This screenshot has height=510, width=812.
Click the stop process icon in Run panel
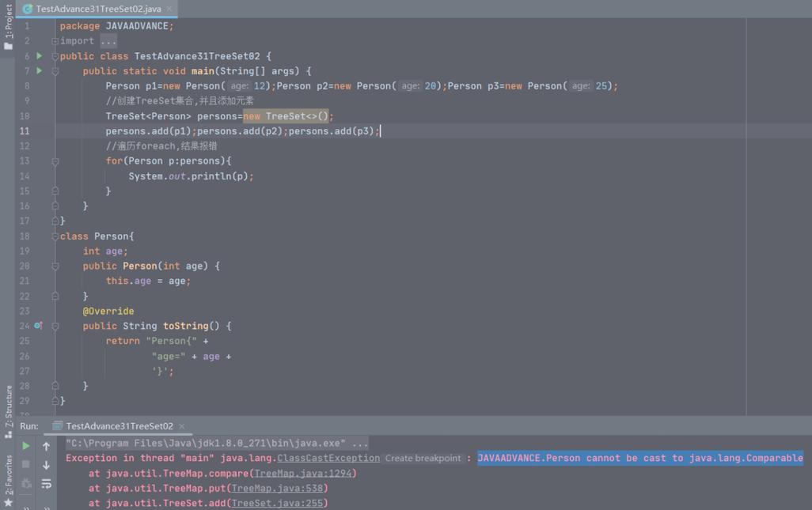25,464
